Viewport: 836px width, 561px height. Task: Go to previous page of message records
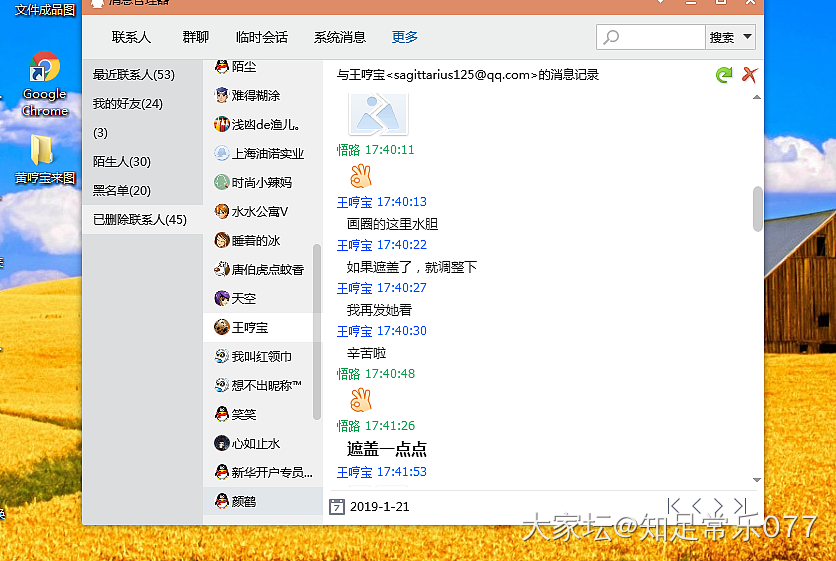point(698,506)
